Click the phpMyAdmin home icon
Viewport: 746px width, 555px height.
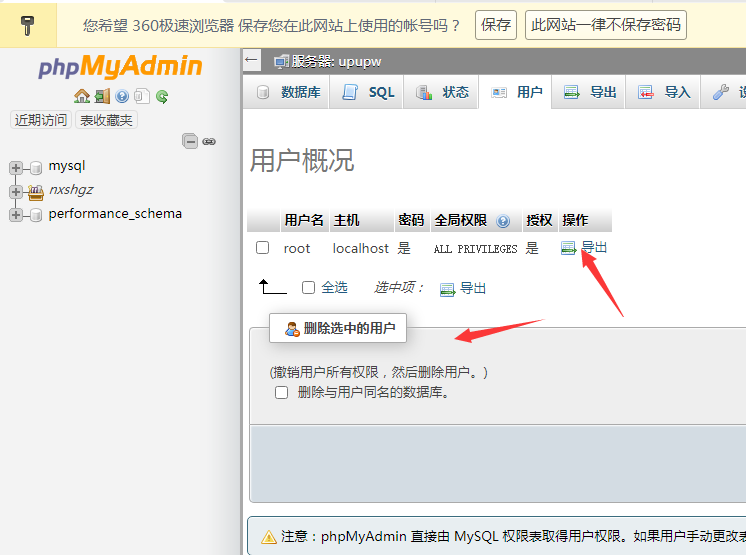point(82,97)
